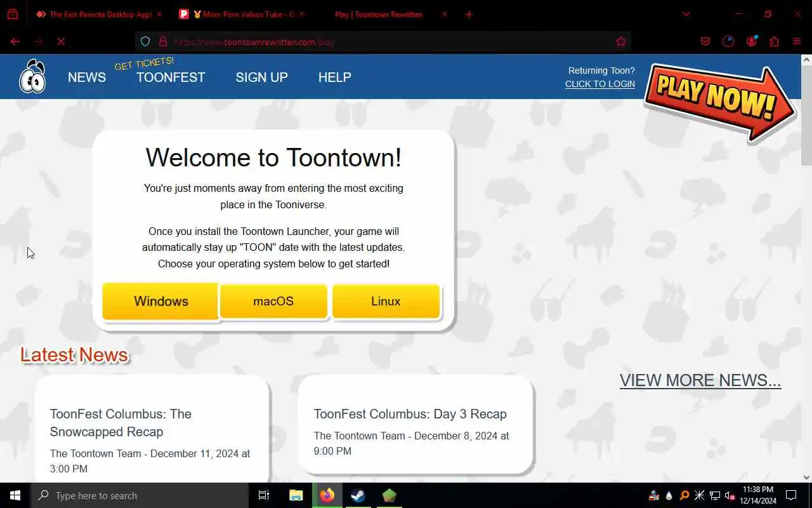812x508 pixels.
Task: Open Task View on the taskbar
Action: [x=264, y=495]
